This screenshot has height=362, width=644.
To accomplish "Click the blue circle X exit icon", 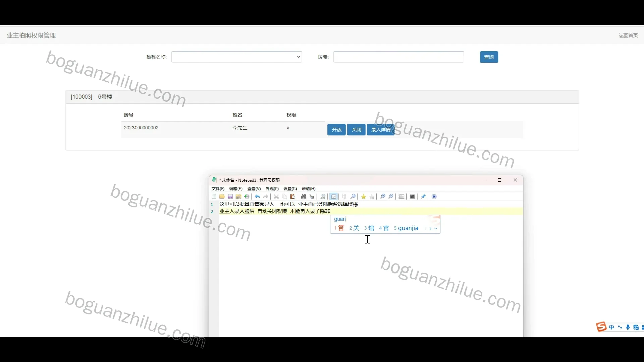I will [x=434, y=197].
